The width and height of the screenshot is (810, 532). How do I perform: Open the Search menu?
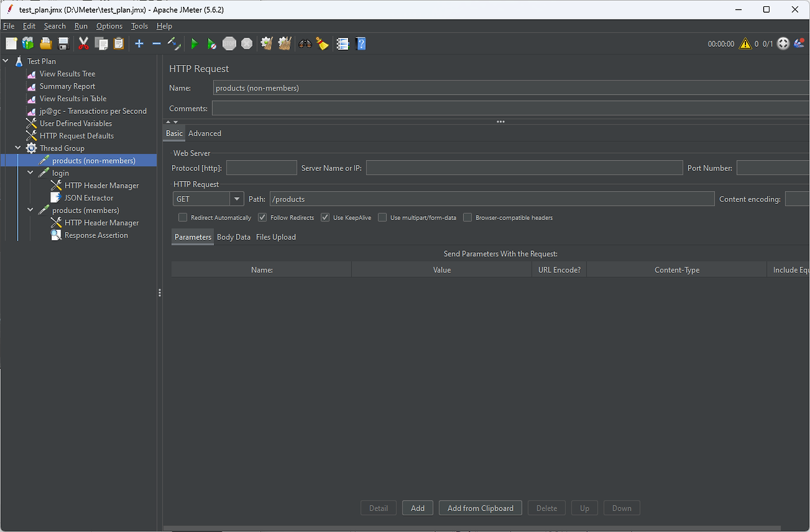click(x=55, y=26)
